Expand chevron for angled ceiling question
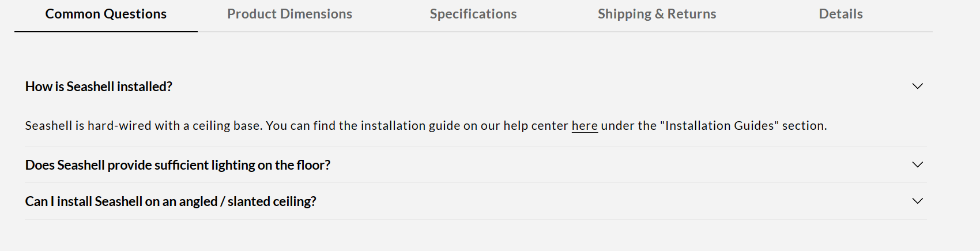 pyautogui.click(x=917, y=201)
